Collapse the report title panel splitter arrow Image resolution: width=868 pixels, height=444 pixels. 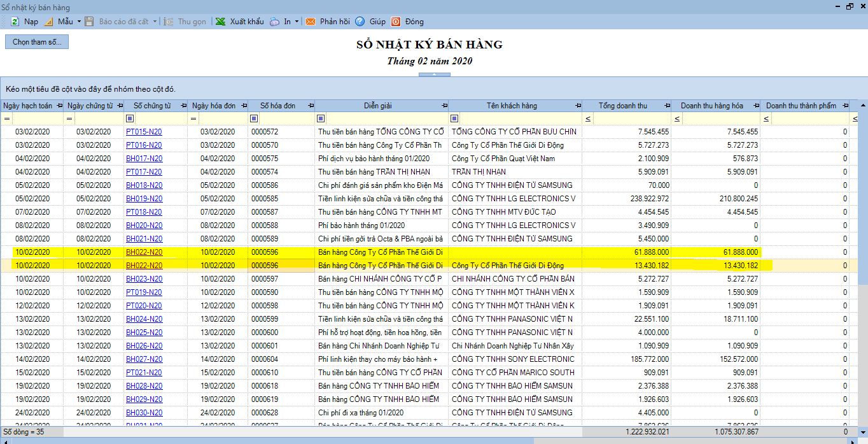coord(433,75)
